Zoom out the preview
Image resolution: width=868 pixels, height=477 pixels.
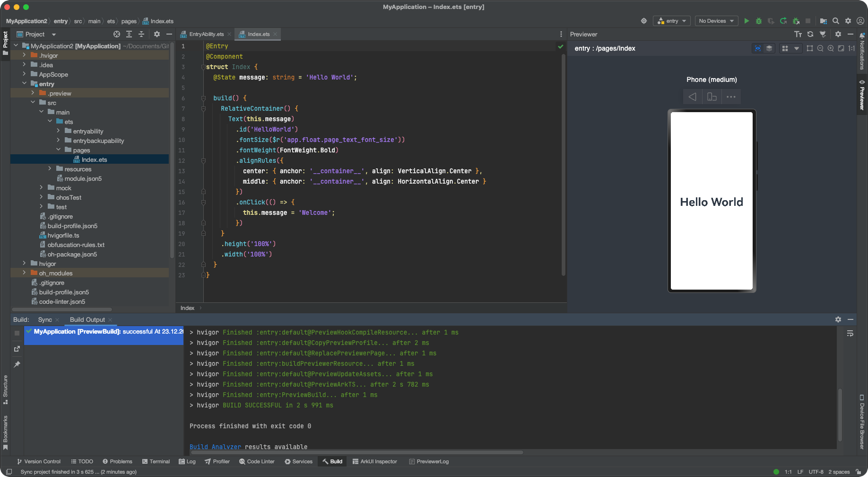pyautogui.click(x=820, y=48)
